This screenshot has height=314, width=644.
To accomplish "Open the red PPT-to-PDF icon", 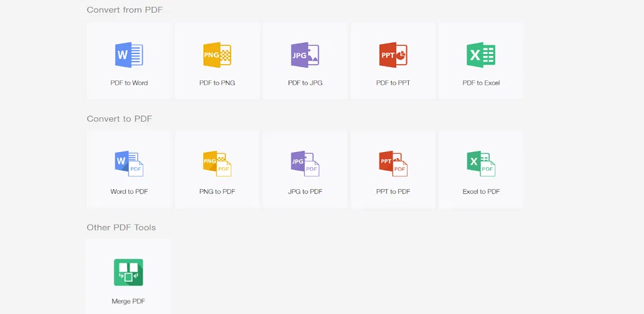I will (393, 163).
